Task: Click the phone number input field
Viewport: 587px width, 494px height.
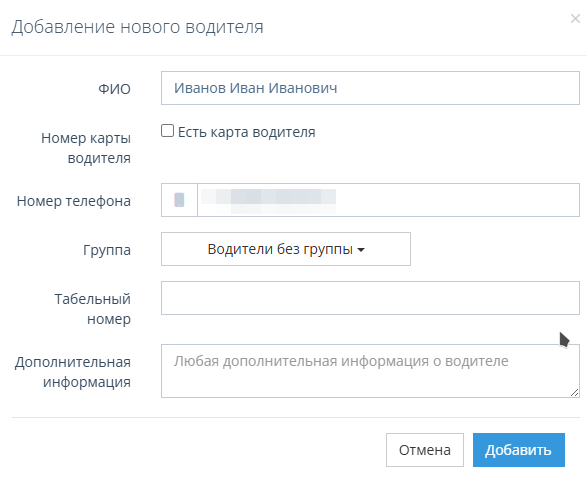Action: tap(388, 200)
